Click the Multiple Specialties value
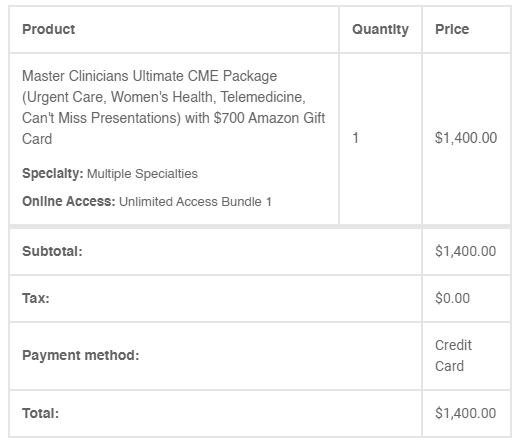The image size is (522, 445). pos(142,174)
